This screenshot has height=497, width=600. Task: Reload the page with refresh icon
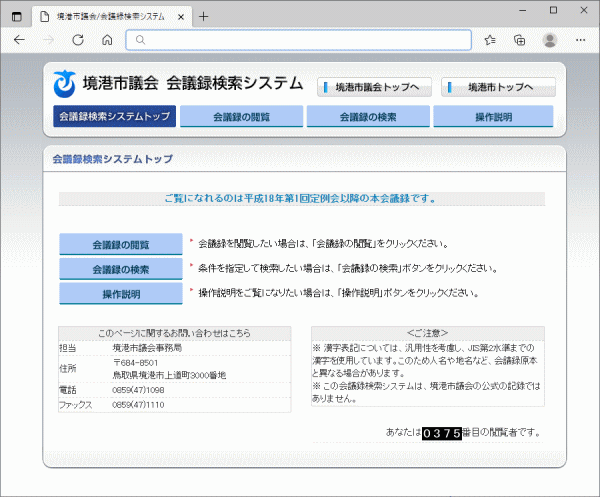tap(78, 40)
